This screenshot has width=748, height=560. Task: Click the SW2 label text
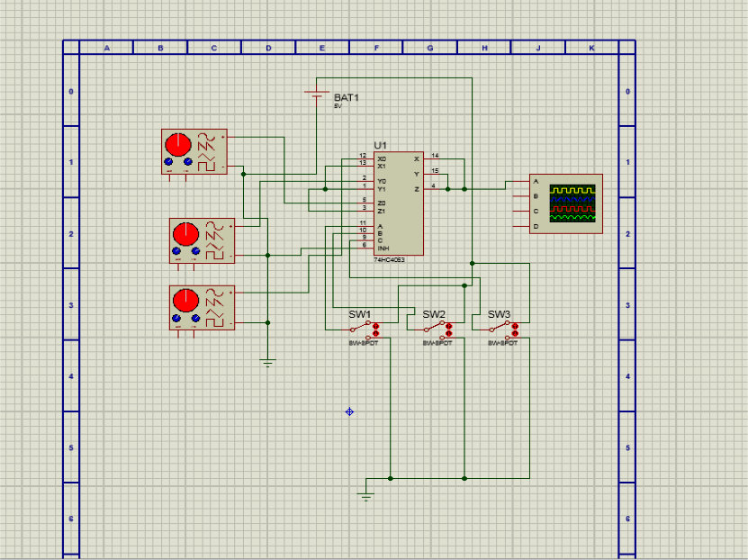click(434, 314)
